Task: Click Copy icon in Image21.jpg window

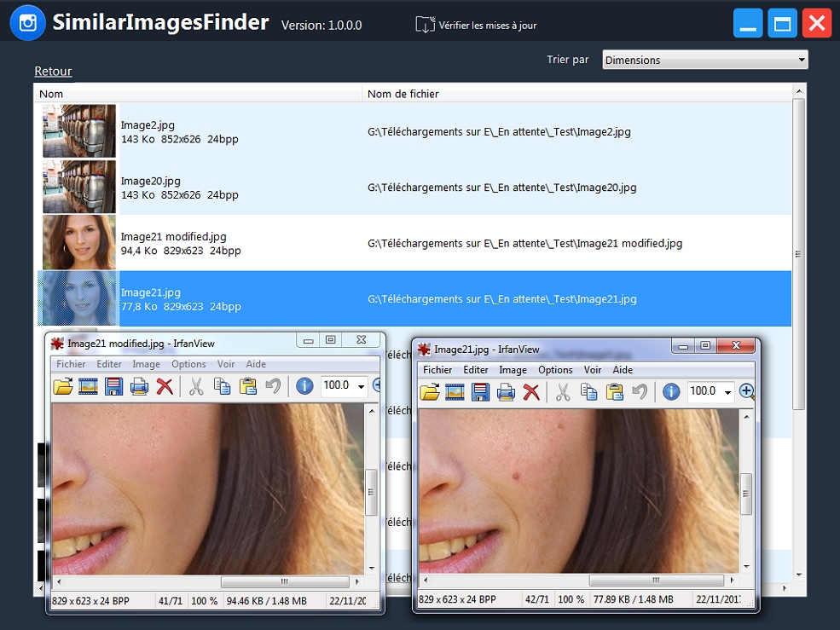Action: point(588,391)
